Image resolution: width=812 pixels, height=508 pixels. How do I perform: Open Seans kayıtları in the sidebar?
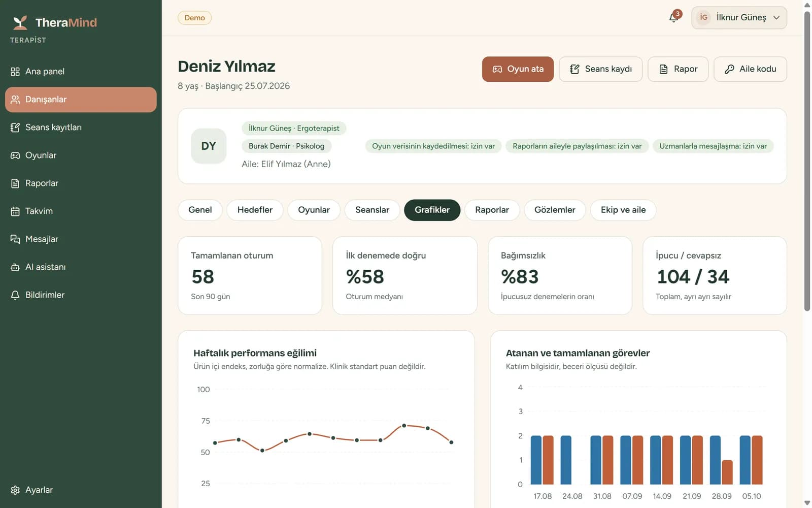coord(81,128)
